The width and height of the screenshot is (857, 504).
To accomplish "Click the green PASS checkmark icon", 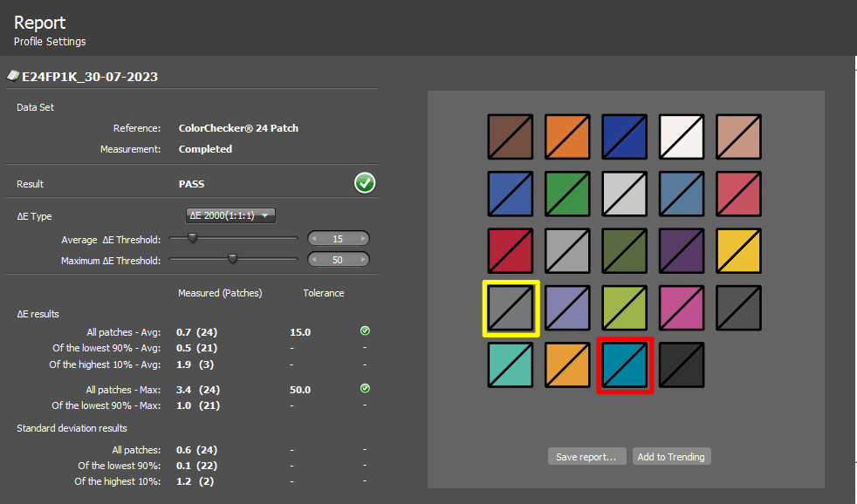I will coord(365,183).
